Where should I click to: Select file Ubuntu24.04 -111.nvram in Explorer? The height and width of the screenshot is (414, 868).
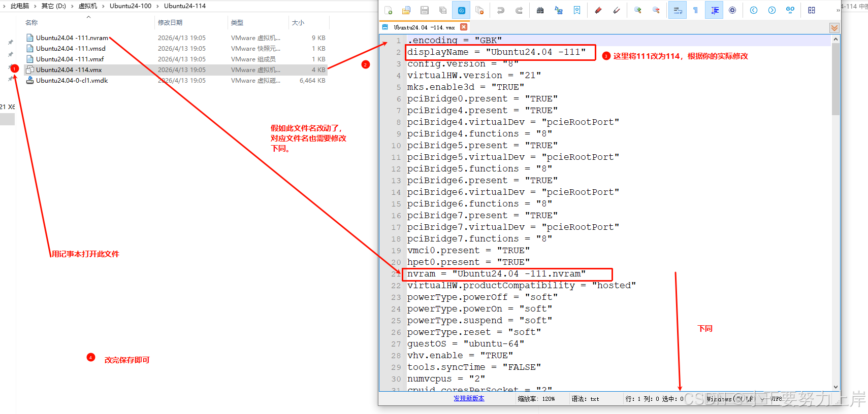coord(72,38)
